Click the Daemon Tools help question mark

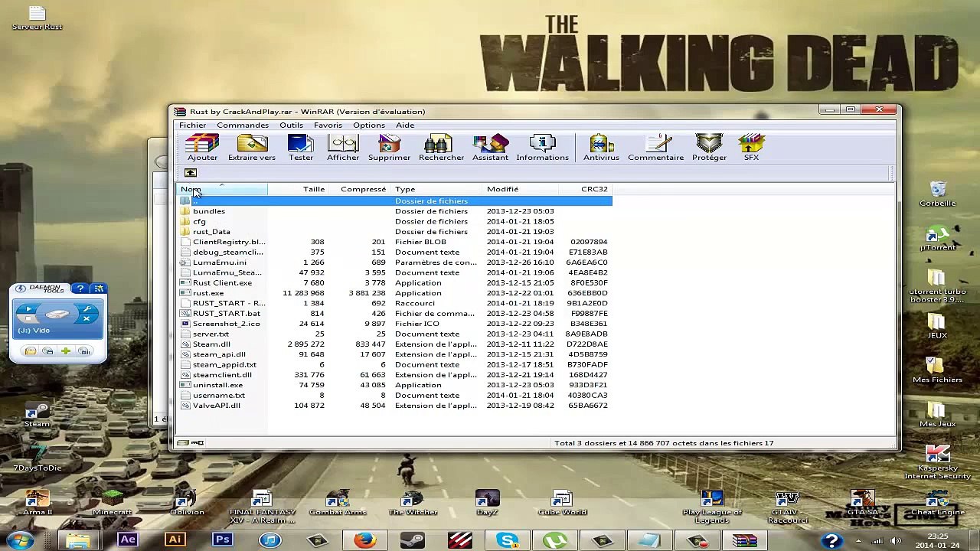tap(80, 289)
